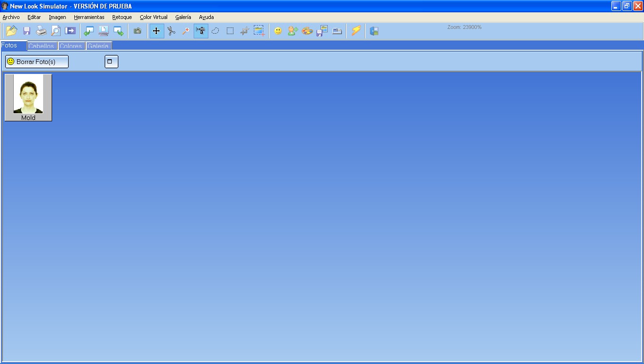Open the Imagen menu
Image resolution: width=644 pixels, height=364 pixels.
tap(57, 17)
